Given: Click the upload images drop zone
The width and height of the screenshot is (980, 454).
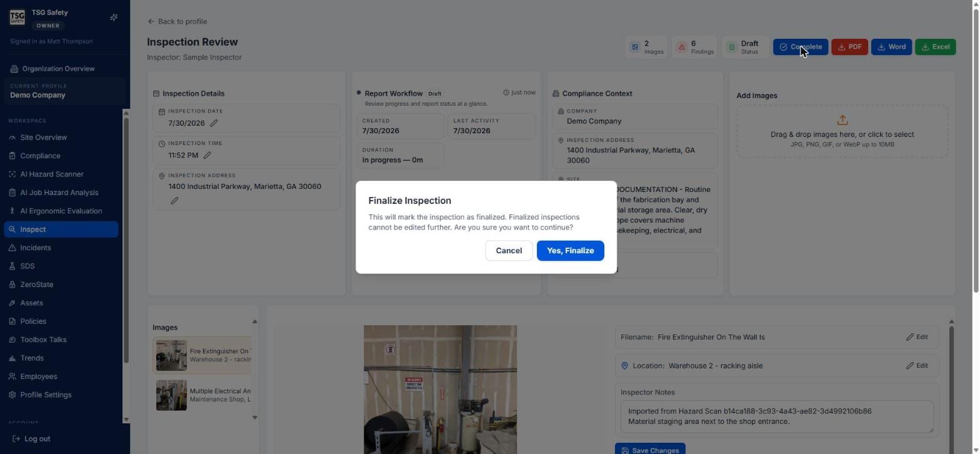Looking at the screenshot, I should click(842, 131).
